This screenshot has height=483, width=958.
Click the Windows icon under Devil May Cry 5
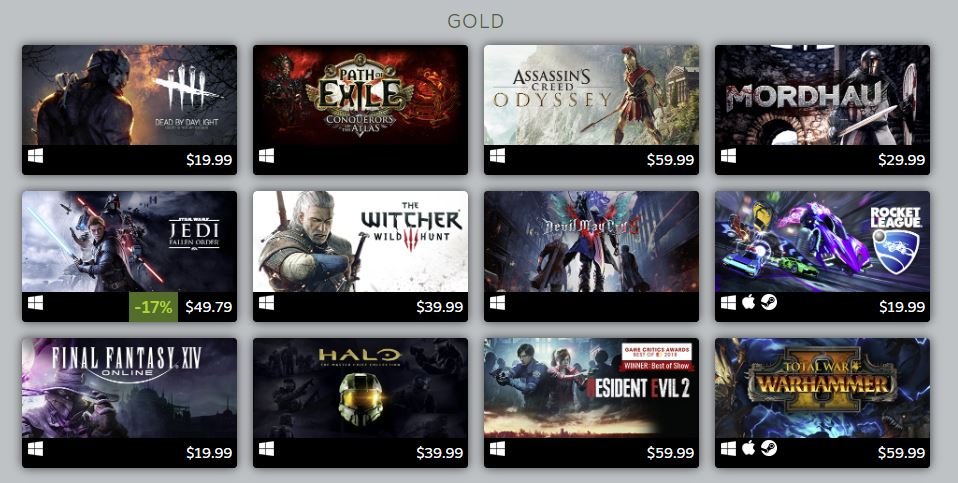tap(497, 303)
